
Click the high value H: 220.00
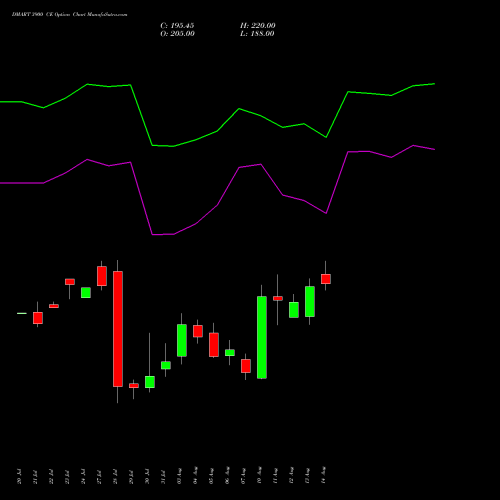pyautogui.click(x=258, y=26)
